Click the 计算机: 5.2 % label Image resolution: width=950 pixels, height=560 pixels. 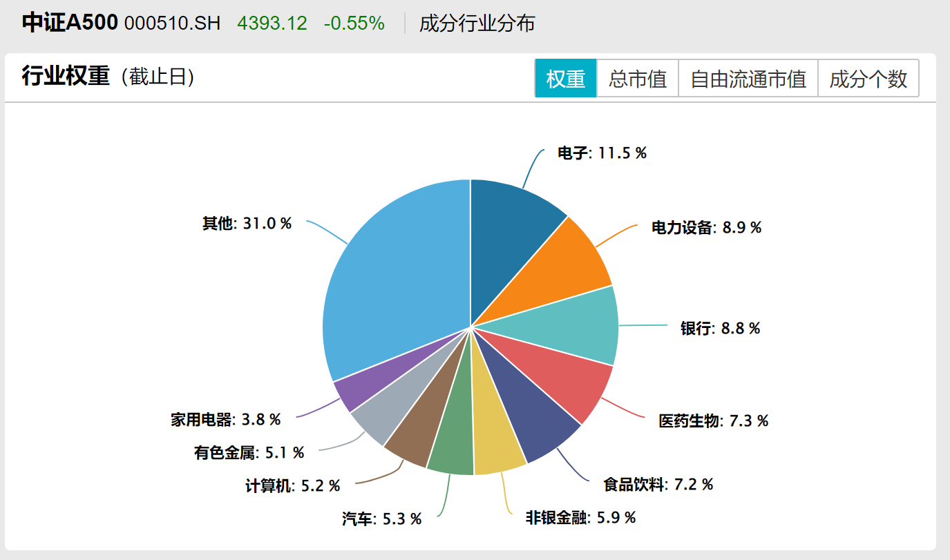292,485
